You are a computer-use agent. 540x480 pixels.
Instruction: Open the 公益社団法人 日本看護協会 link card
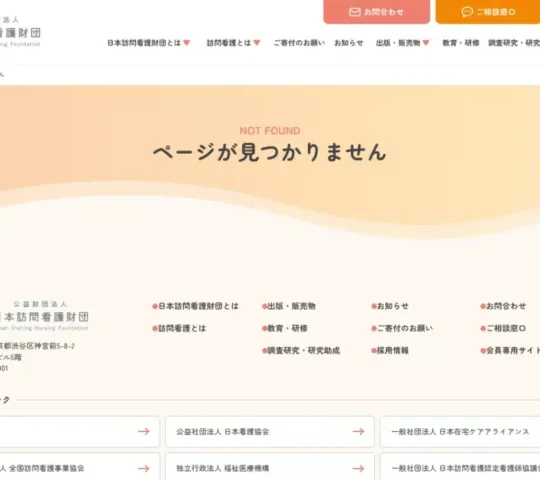[x=270, y=431]
